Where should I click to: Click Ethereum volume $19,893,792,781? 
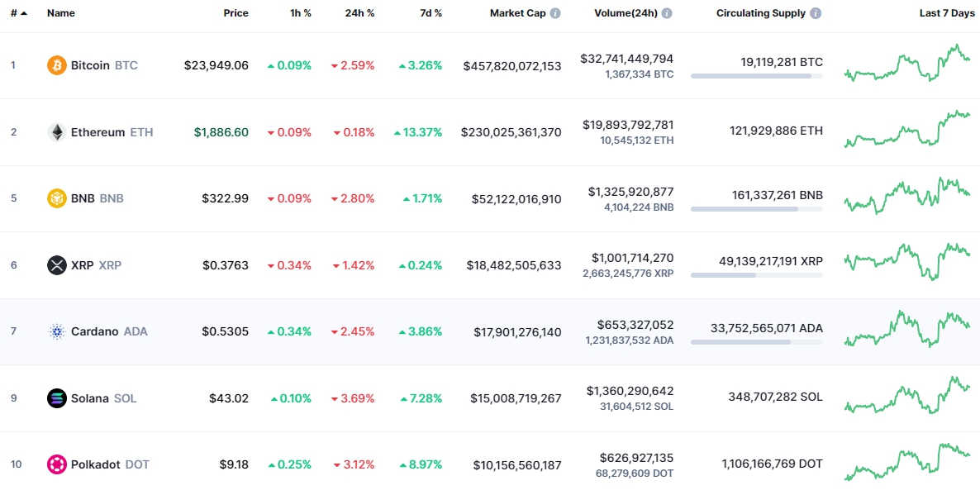(x=627, y=125)
